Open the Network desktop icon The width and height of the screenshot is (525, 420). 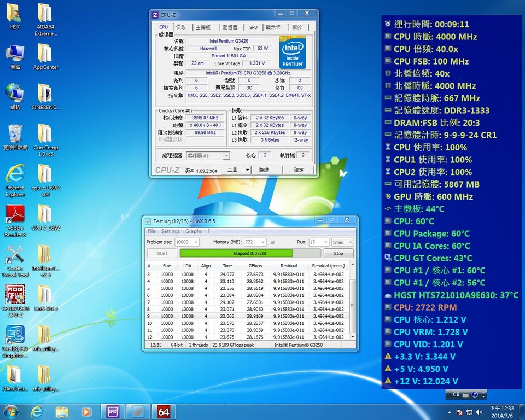14,97
